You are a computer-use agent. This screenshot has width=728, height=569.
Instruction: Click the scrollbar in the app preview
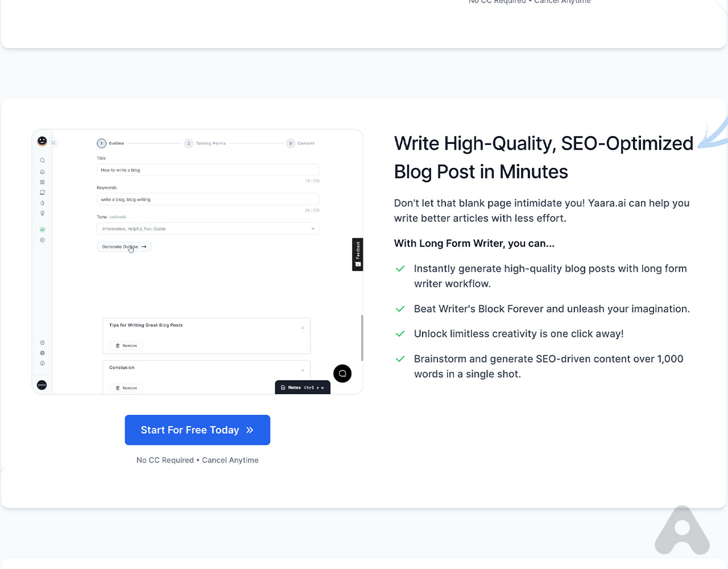[x=362, y=338]
